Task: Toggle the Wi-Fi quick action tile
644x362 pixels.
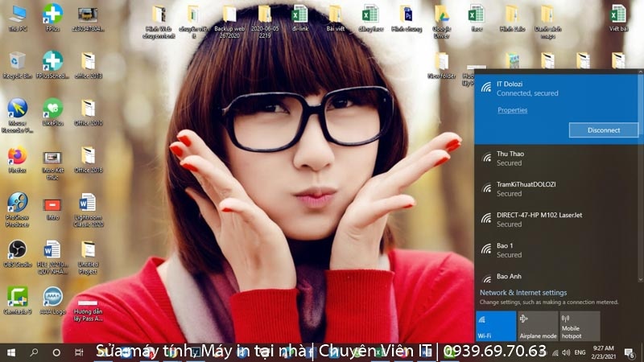Action: click(x=495, y=326)
